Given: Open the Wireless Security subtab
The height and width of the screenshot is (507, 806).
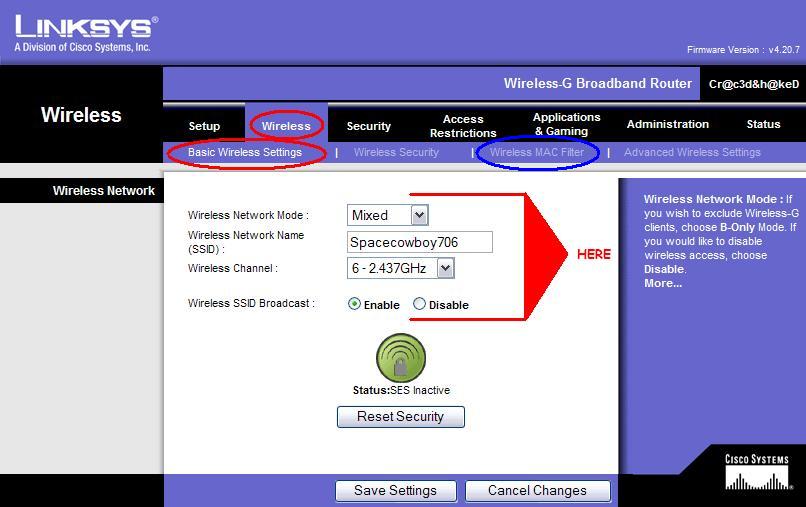Looking at the screenshot, I should tap(396, 152).
